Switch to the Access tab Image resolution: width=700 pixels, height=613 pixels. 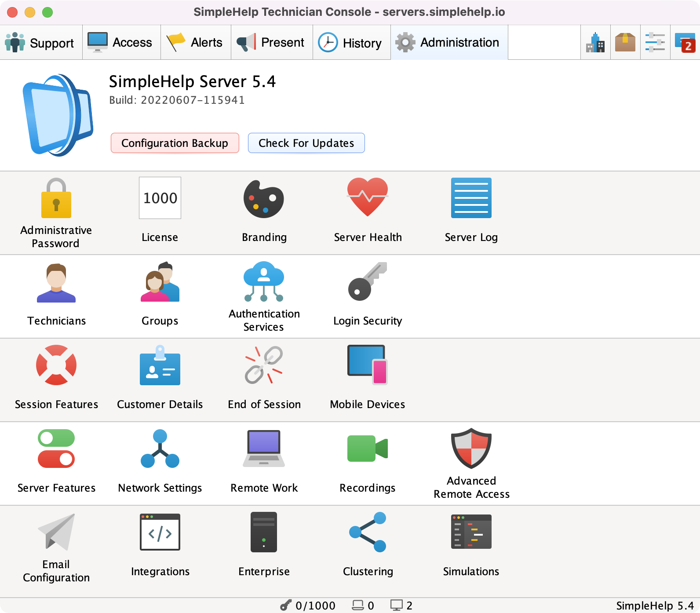tap(121, 43)
